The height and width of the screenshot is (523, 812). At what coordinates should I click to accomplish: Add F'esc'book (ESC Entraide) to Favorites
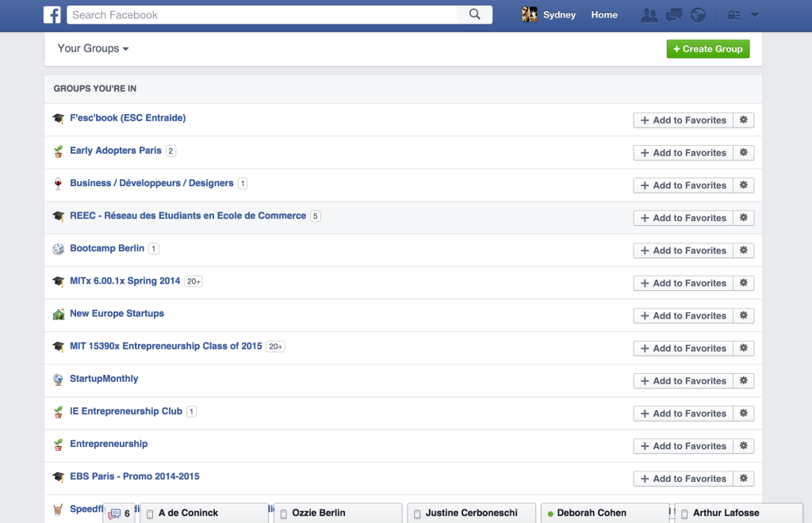(x=683, y=120)
